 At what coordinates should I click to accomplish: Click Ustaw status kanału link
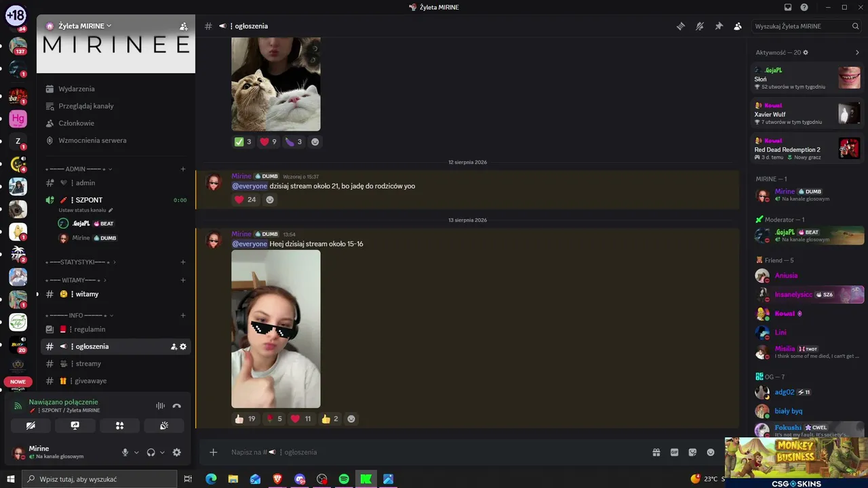point(86,210)
